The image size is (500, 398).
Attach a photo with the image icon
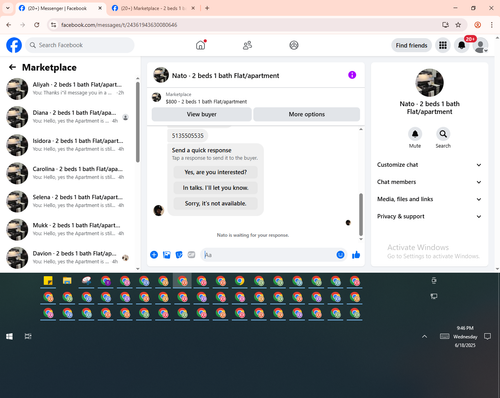click(166, 255)
